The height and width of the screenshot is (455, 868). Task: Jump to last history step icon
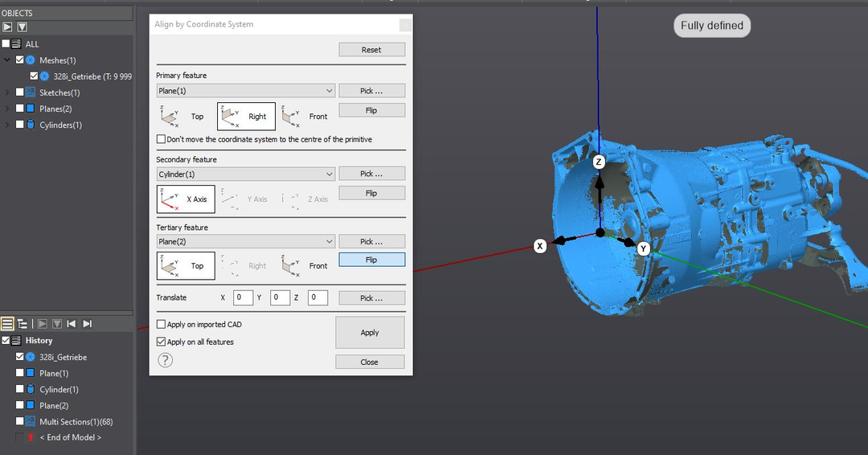click(88, 324)
